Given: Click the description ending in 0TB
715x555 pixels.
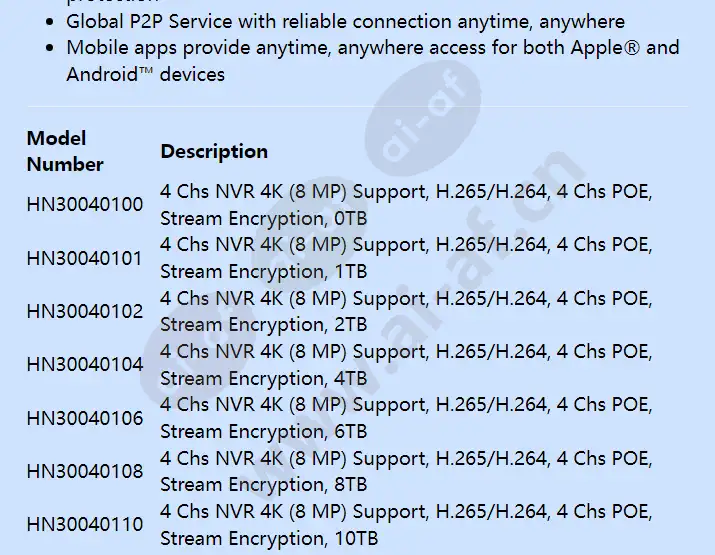Looking at the screenshot, I should point(406,204).
